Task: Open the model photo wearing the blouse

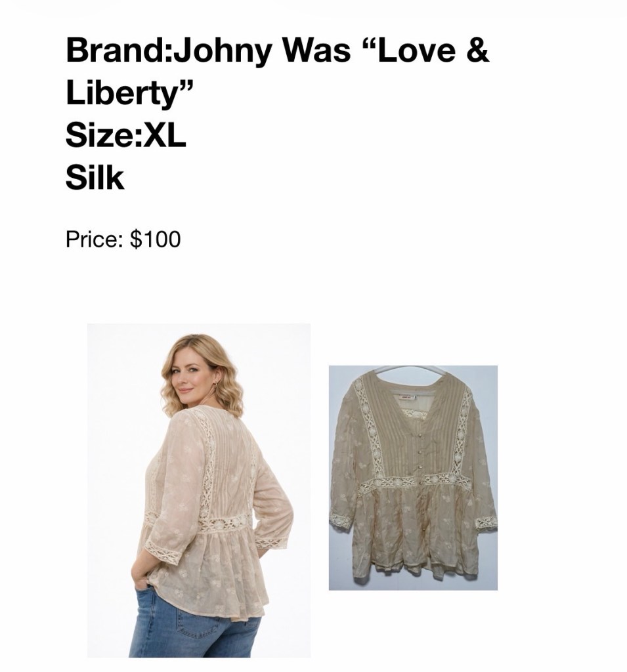Action: [x=198, y=490]
